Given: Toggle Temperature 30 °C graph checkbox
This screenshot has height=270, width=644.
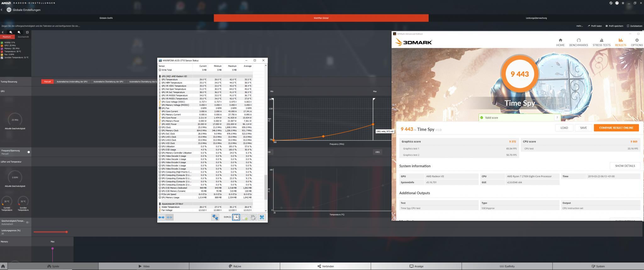Looking at the screenshot, I should 2,52.
